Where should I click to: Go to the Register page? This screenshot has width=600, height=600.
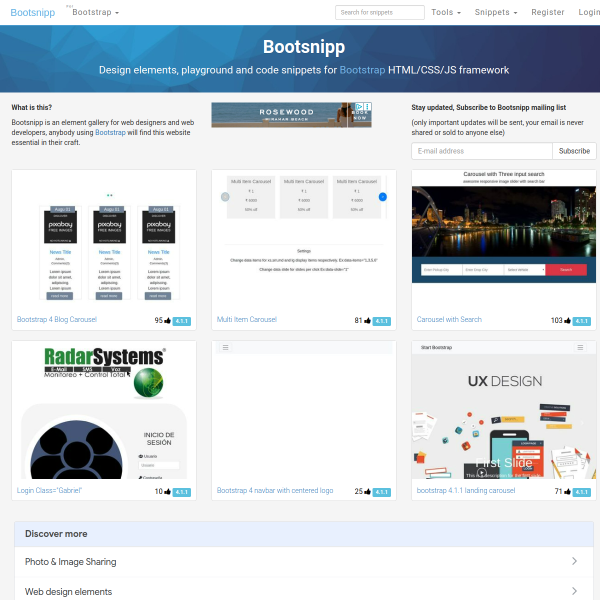[548, 12]
